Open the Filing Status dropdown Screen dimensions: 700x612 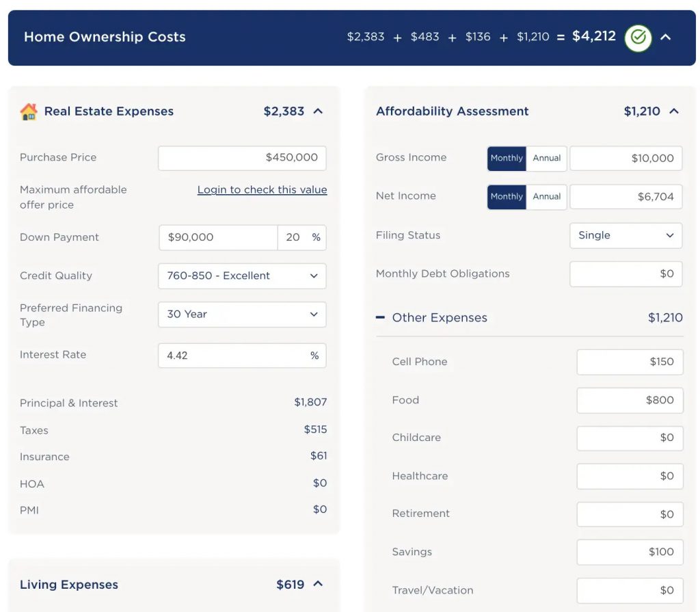click(x=625, y=235)
